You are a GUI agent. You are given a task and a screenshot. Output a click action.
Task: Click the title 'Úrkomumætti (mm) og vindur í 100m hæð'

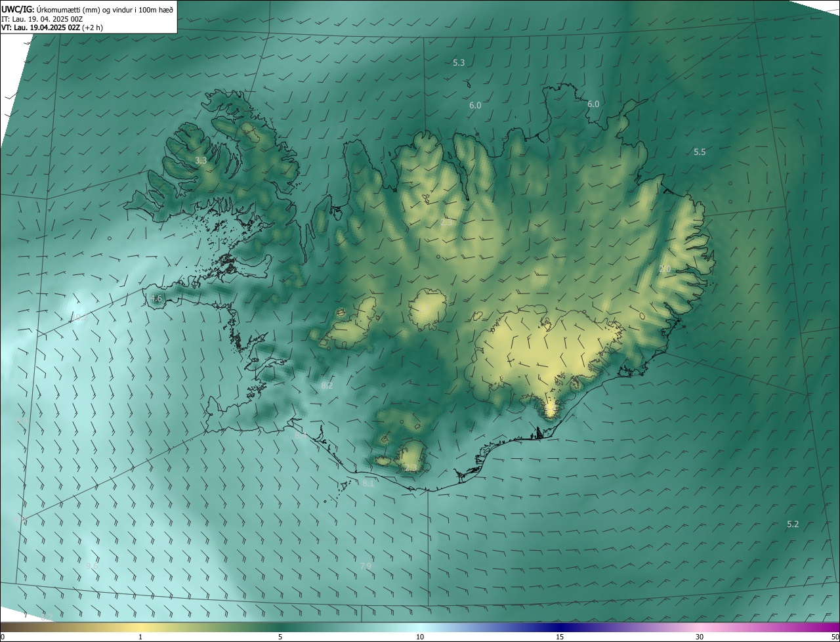[x=105, y=9]
